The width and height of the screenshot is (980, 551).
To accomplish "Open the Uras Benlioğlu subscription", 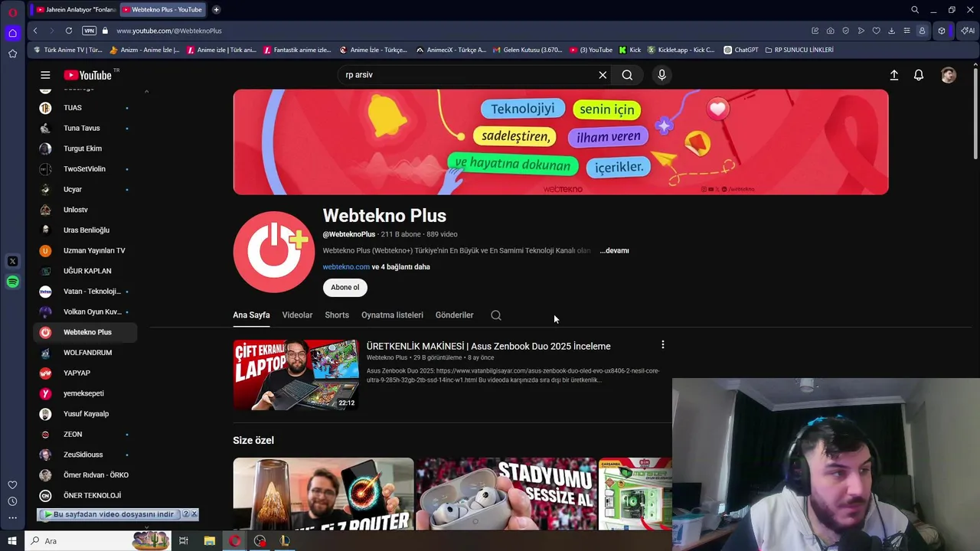I will (85, 230).
